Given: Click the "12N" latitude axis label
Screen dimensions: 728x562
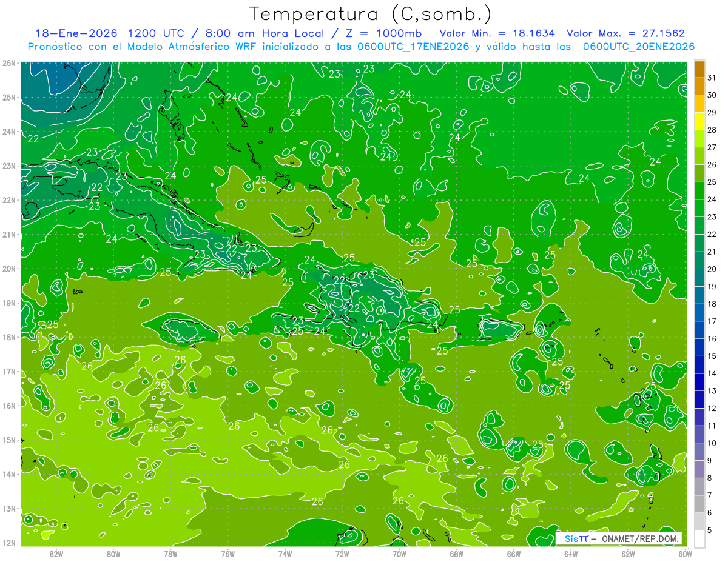Looking at the screenshot, I should pyautogui.click(x=9, y=543).
